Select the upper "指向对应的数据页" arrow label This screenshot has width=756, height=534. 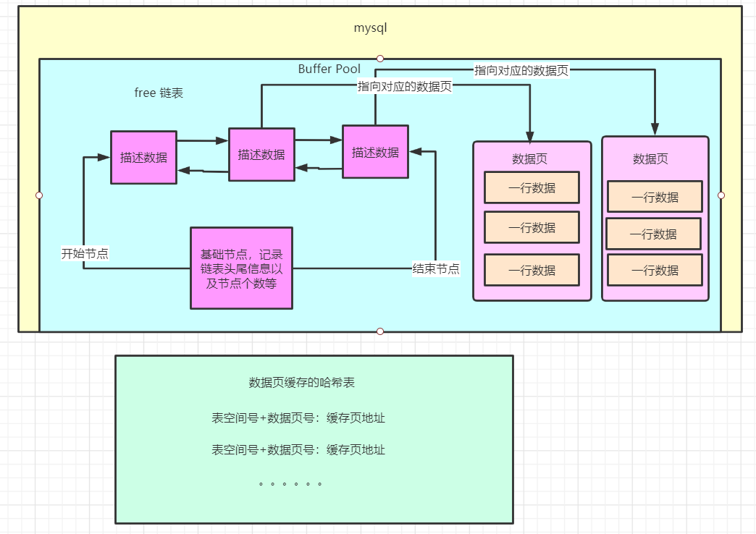tap(521, 70)
